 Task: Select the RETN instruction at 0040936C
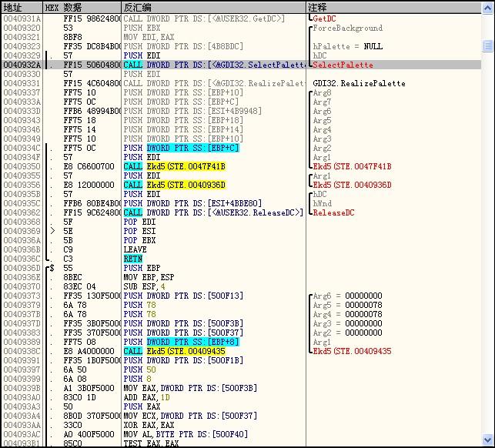click(x=133, y=259)
